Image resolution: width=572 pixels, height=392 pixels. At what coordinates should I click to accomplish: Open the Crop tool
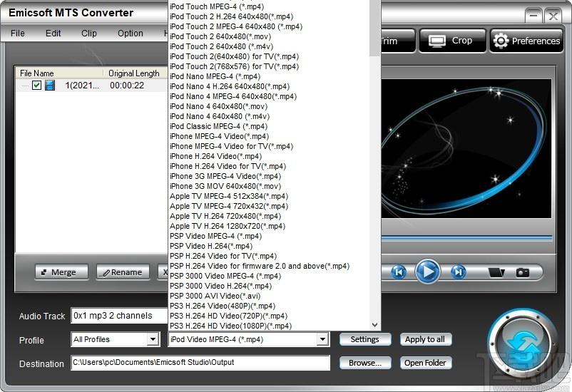tap(452, 41)
